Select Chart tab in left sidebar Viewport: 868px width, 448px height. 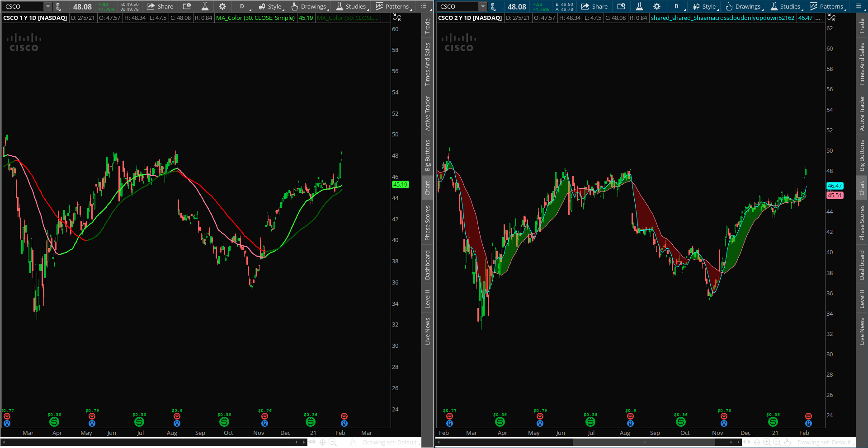click(x=427, y=188)
